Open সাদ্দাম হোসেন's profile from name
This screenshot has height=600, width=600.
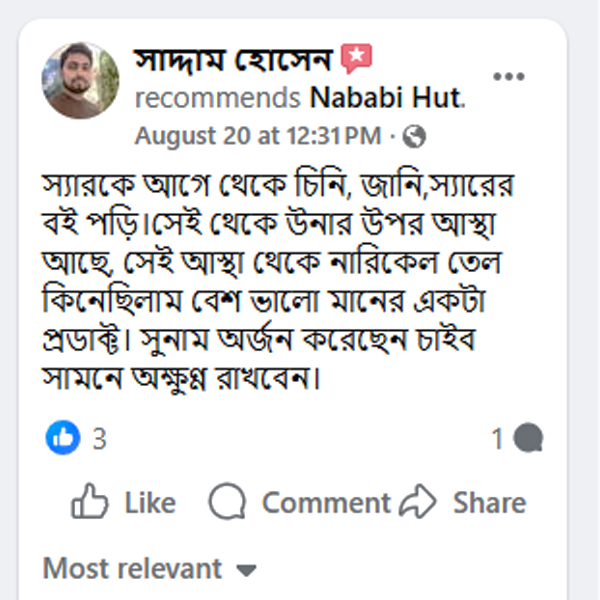click(232, 61)
